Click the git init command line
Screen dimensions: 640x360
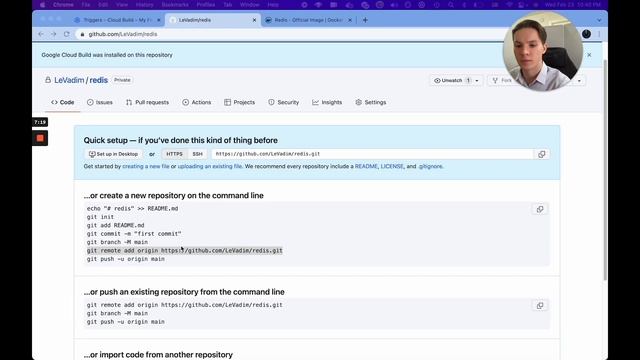100,217
